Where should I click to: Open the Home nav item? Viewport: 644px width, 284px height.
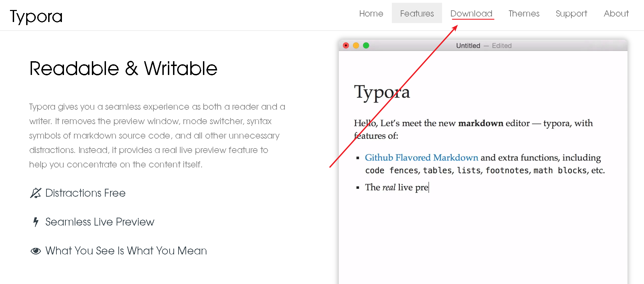click(371, 13)
